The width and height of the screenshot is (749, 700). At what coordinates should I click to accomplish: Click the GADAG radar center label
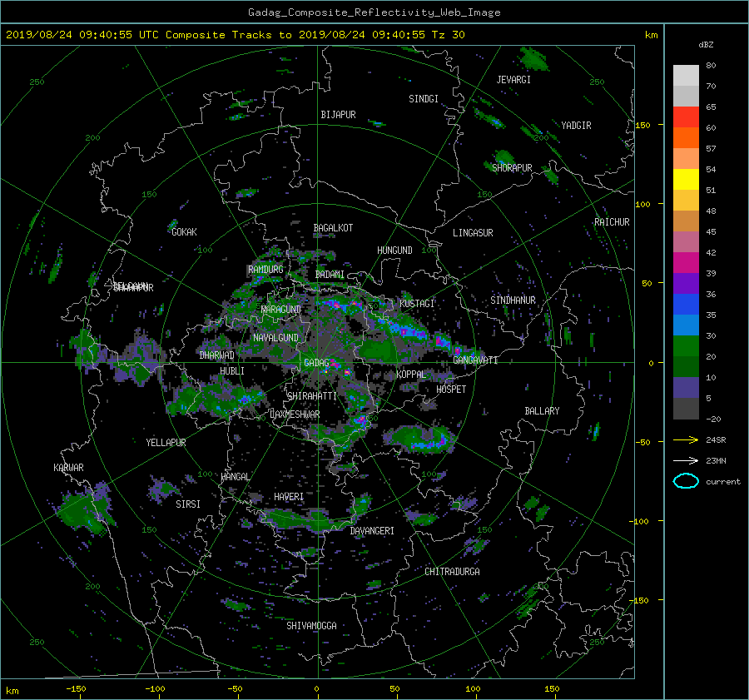(316, 363)
